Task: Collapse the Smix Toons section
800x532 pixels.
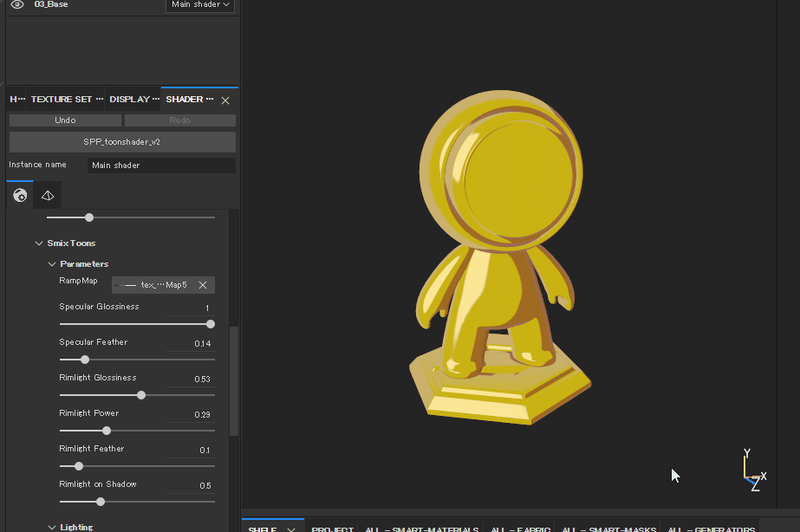Action: point(39,243)
